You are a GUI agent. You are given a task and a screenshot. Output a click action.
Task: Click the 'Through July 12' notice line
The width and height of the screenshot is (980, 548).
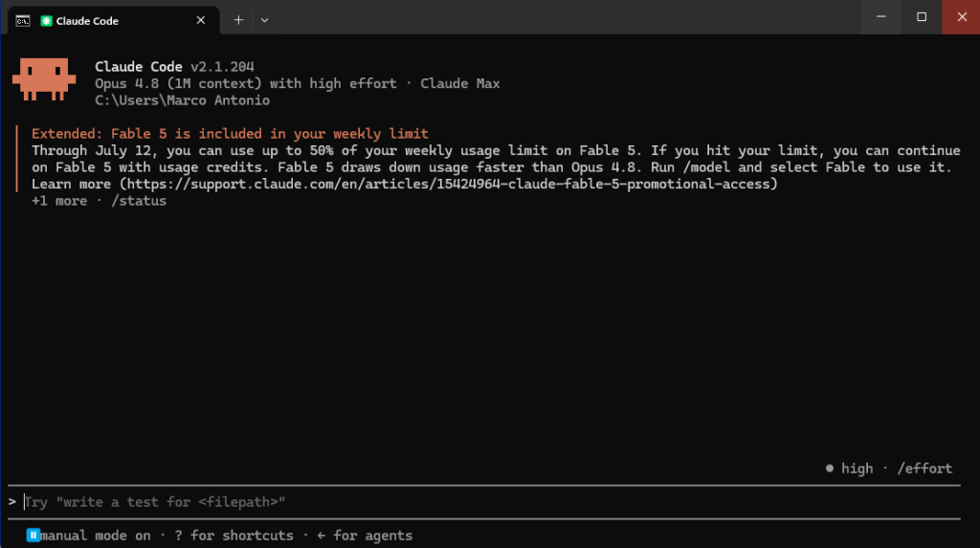[x=497, y=150]
